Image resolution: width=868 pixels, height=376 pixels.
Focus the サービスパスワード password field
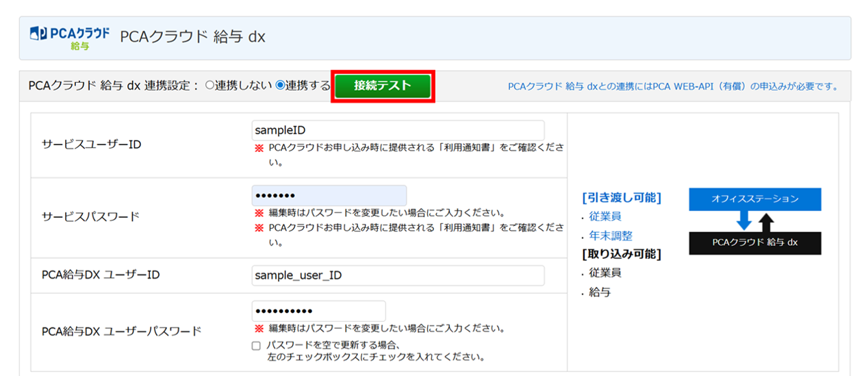pyautogui.click(x=329, y=195)
